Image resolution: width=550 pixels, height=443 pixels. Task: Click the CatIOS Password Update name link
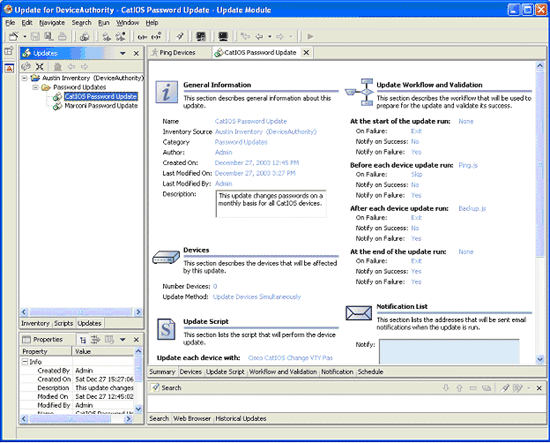point(251,121)
